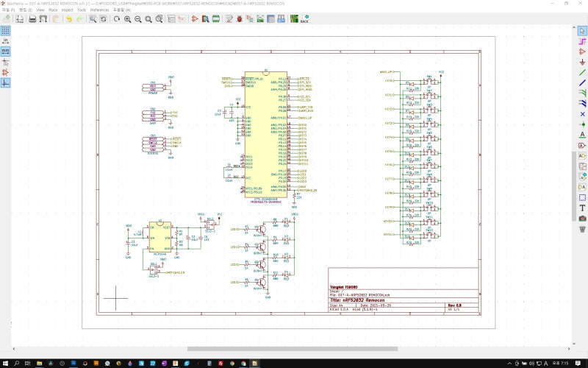Click the Plot schematic icon
This screenshot has height=368, width=588.
43,19
